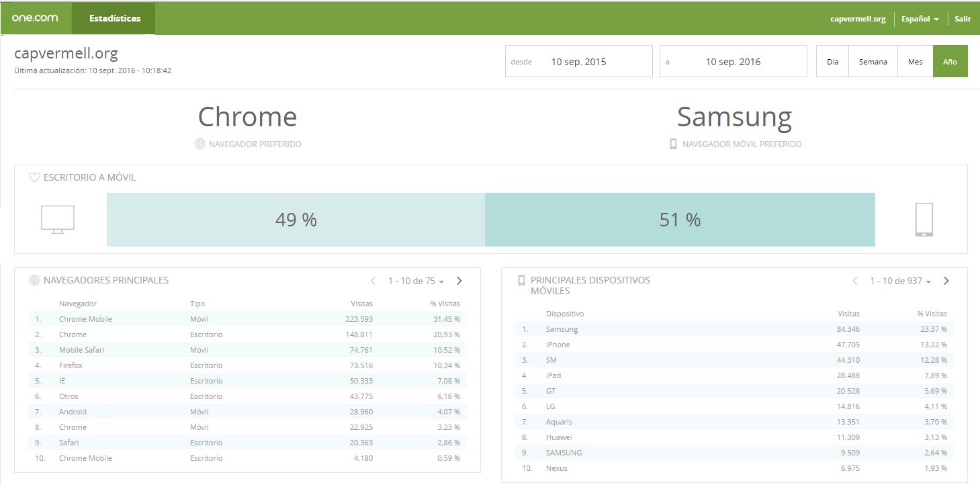Screen dimensions: 980x489
Task: Go to next page of mobile devices
Action: (x=946, y=281)
